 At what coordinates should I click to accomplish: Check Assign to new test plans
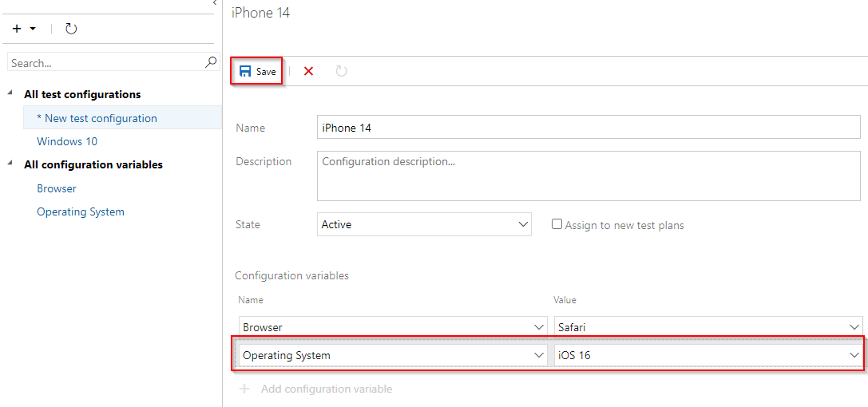point(557,224)
